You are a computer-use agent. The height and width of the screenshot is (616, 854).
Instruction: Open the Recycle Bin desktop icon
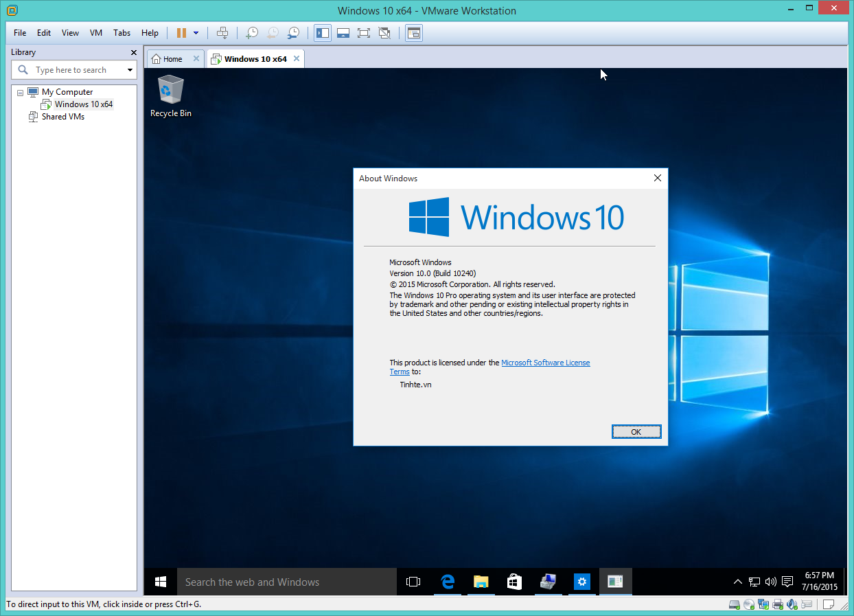pos(171,95)
